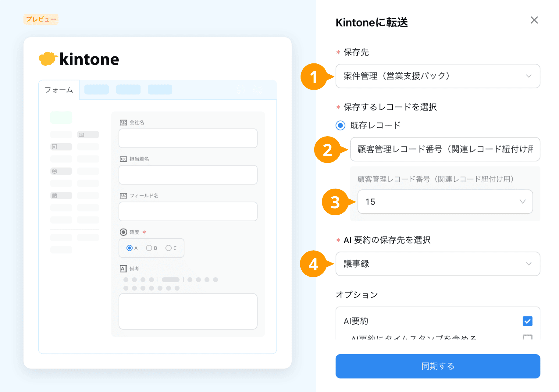Screen dimensions: 559x392
Task: Select the 既存レコード radio button
Action: 340,125
